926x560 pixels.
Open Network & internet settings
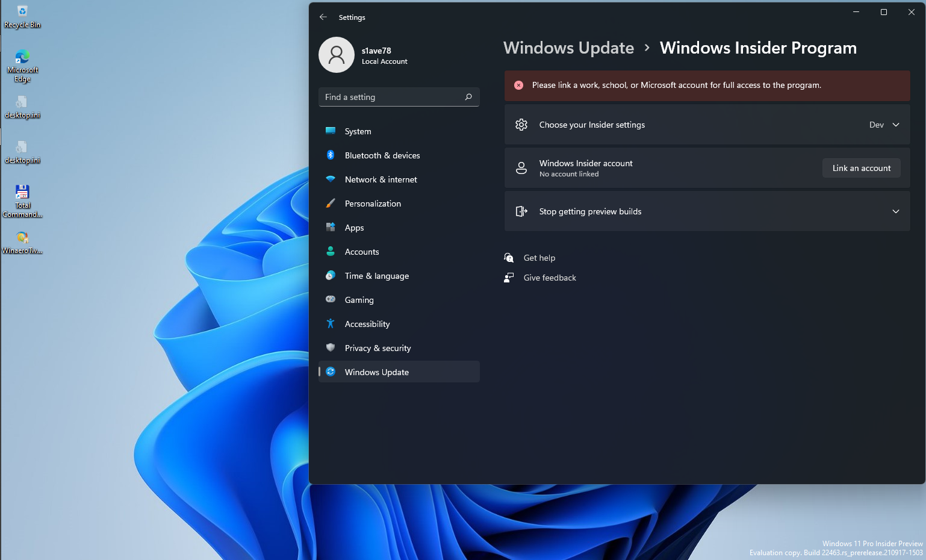(399, 179)
